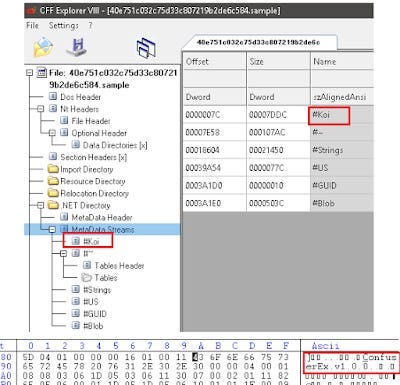
Task: Open the Settings menu
Action: point(63,25)
